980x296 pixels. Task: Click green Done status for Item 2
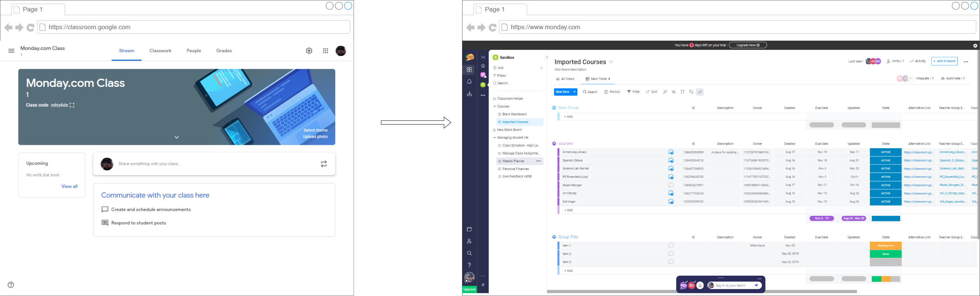coord(886,254)
